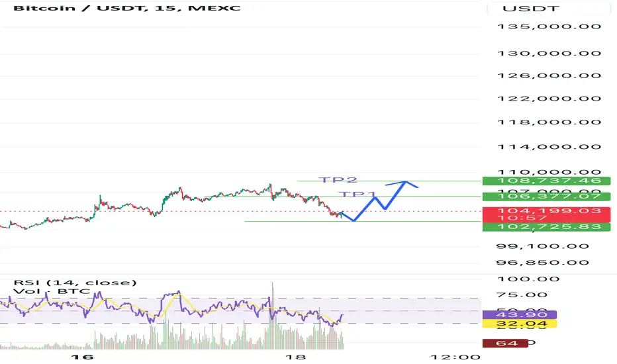
Task: Click the chart title Bitcoin / USDT, 15, MEXC
Action: (126, 8)
